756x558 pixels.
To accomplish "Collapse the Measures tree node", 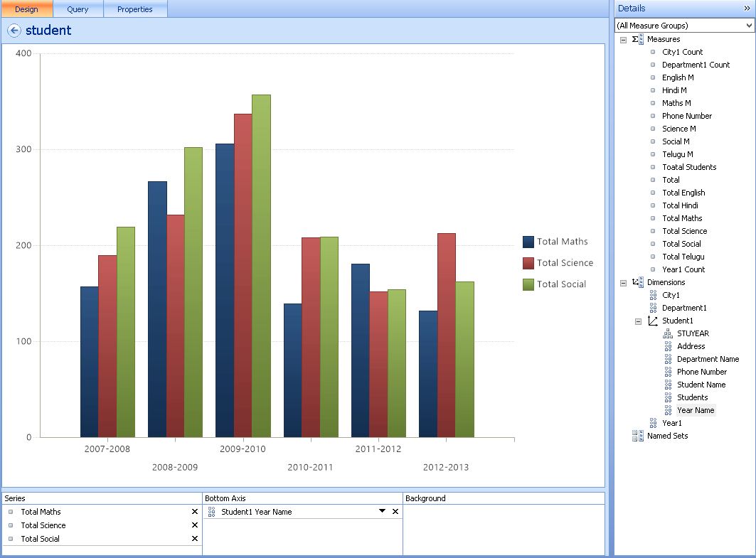I will [622, 39].
